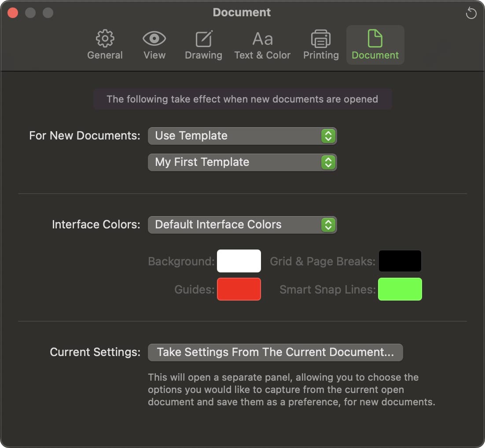
Task: Open the General preferences gear icon
Action: (x=105, y=39)
